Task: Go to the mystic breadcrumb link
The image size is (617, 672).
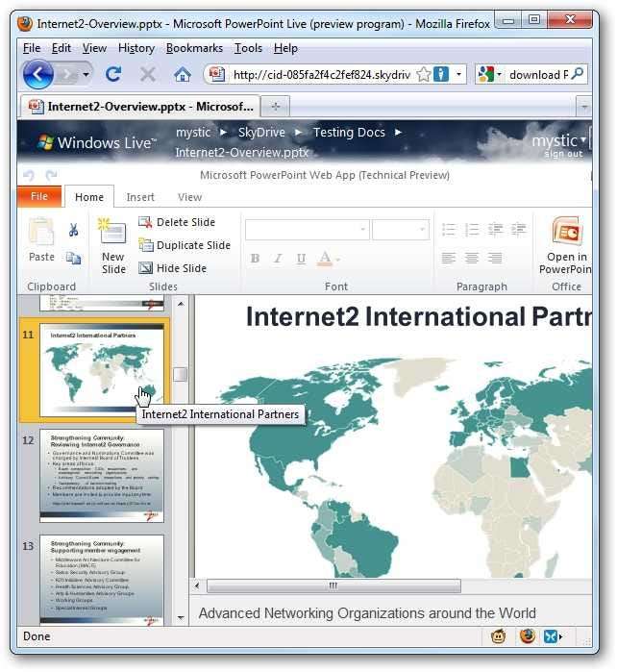Action: pyautogui.click(x=193, y=132)
